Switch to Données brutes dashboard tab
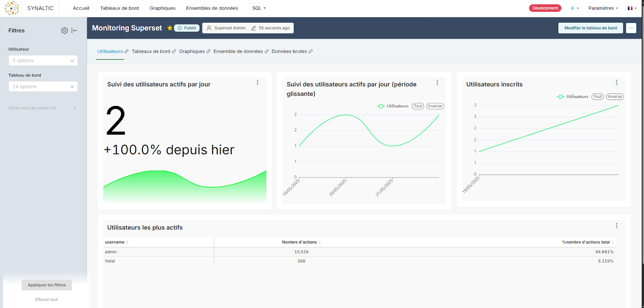The height and width of the screenshot is (308, 644). coord(289,52)
